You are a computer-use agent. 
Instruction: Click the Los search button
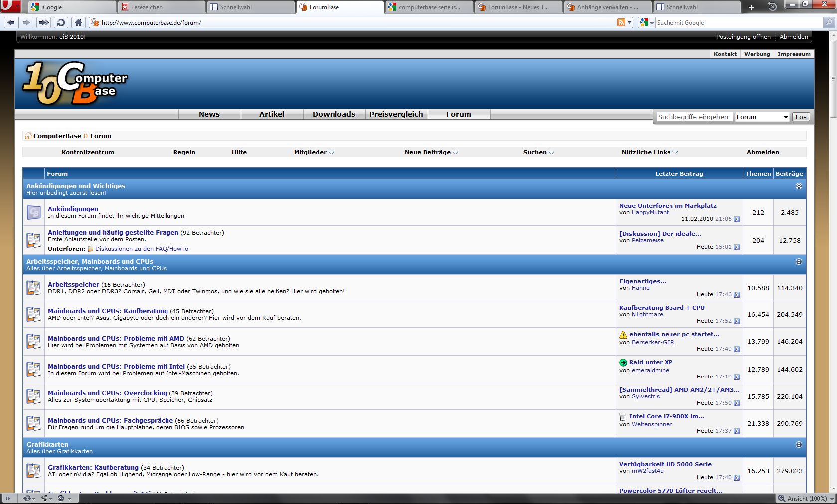point(801,117)
